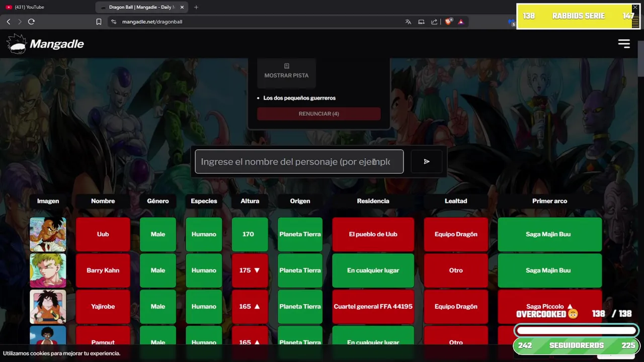The image size is (644, 362).
Task: Click the Altura column header
Action: click(250, 201)
